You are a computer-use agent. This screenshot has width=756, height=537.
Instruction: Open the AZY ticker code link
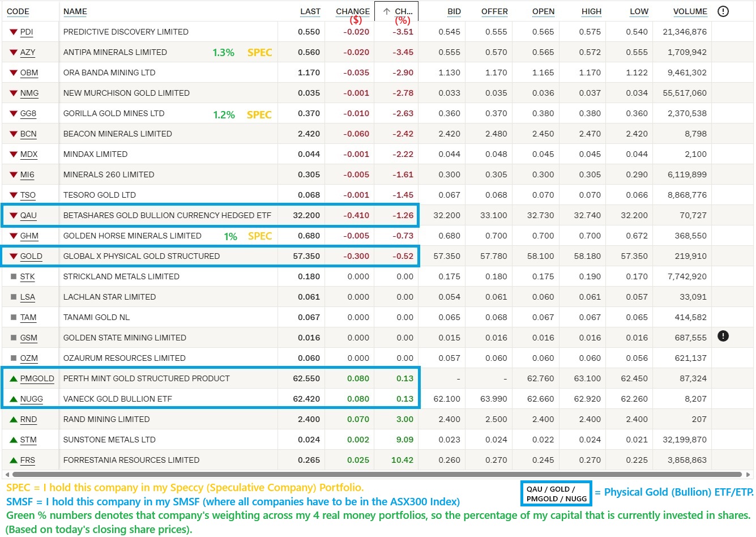point(28,52)
